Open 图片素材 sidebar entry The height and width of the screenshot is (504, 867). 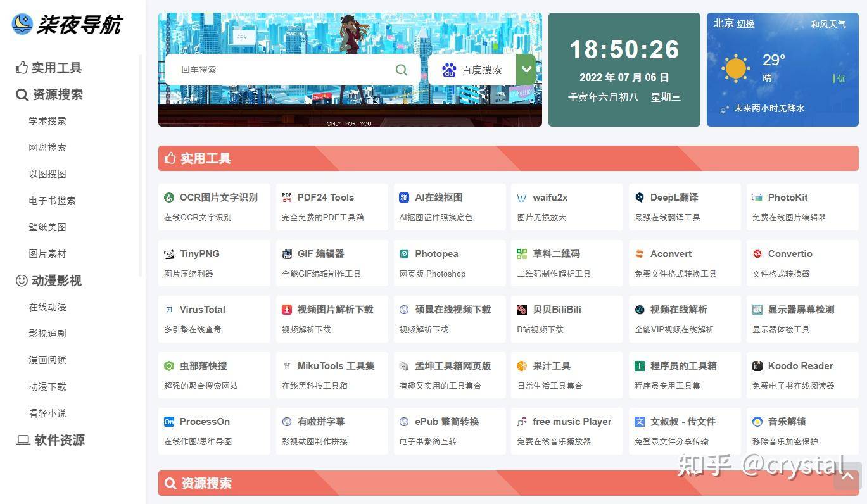[x=47, y=254]
